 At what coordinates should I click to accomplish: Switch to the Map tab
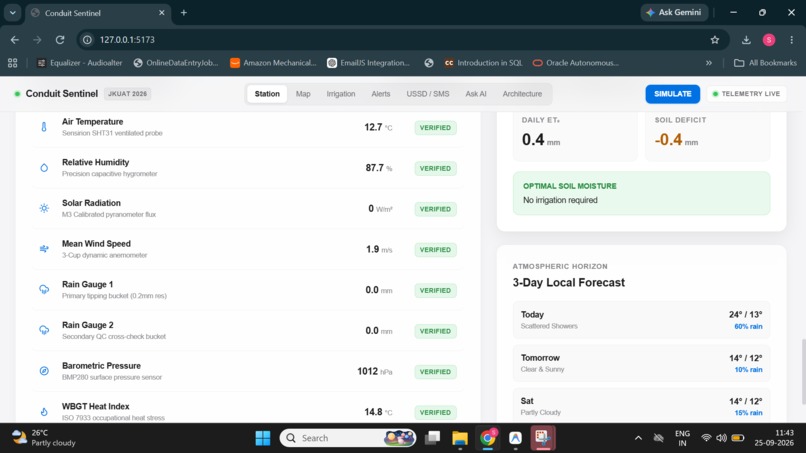303,94
